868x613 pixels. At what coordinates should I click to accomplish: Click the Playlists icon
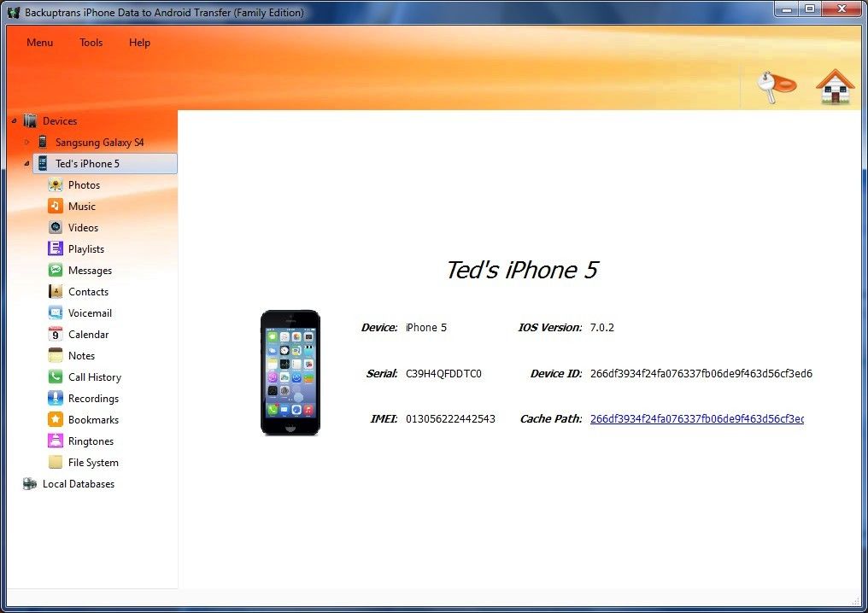[x=56, y=249]
